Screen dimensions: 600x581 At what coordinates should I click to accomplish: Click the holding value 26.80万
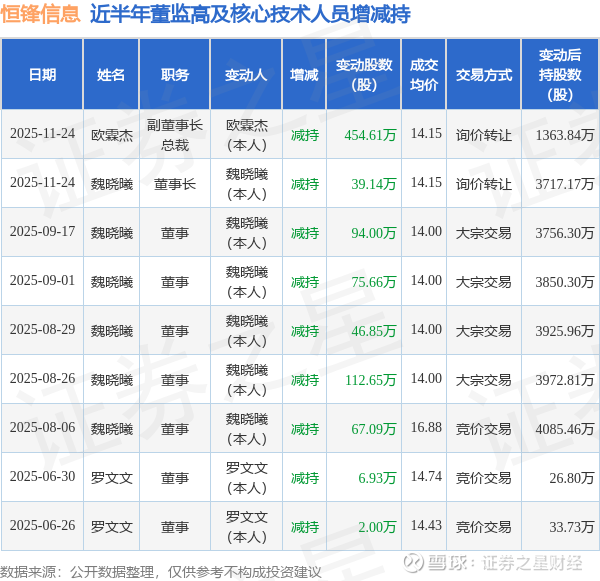pos(572,478)
